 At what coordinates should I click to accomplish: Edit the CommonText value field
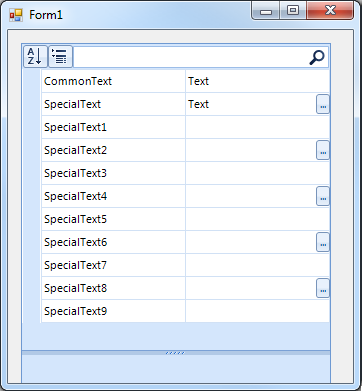coord(257,81)
